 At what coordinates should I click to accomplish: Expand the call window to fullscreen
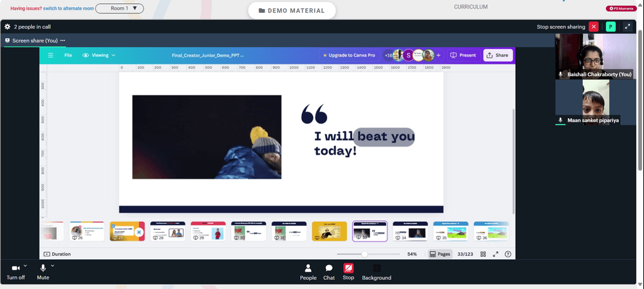tap(627, 26)
